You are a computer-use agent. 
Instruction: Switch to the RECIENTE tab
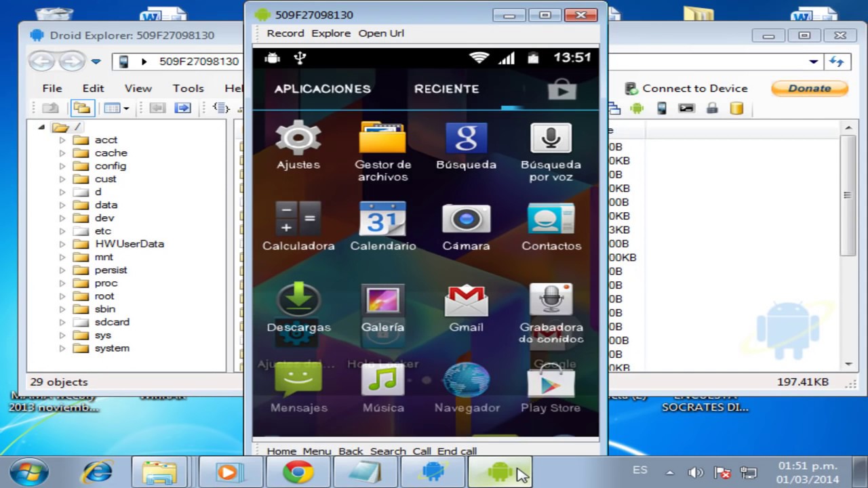pos(446,89)
